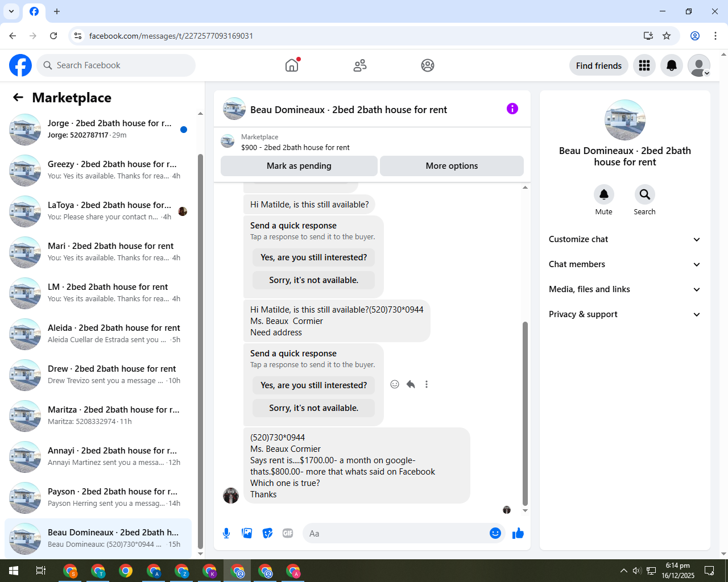The width and height of the screenshot is (728, 582).
Task: Open more message options three dots
Action: point(427,384)
